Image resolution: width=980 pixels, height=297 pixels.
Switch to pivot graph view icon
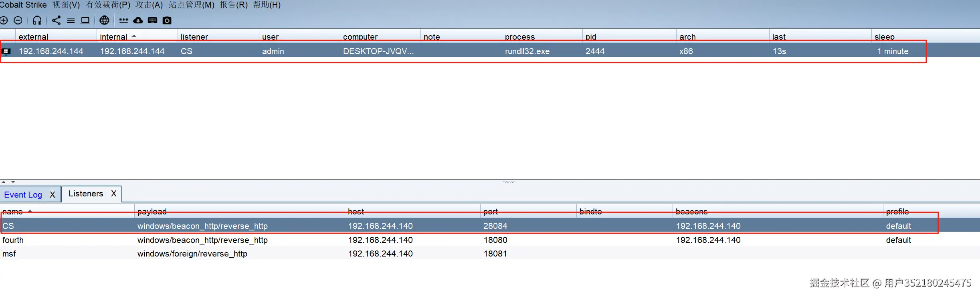coord(56,20)
